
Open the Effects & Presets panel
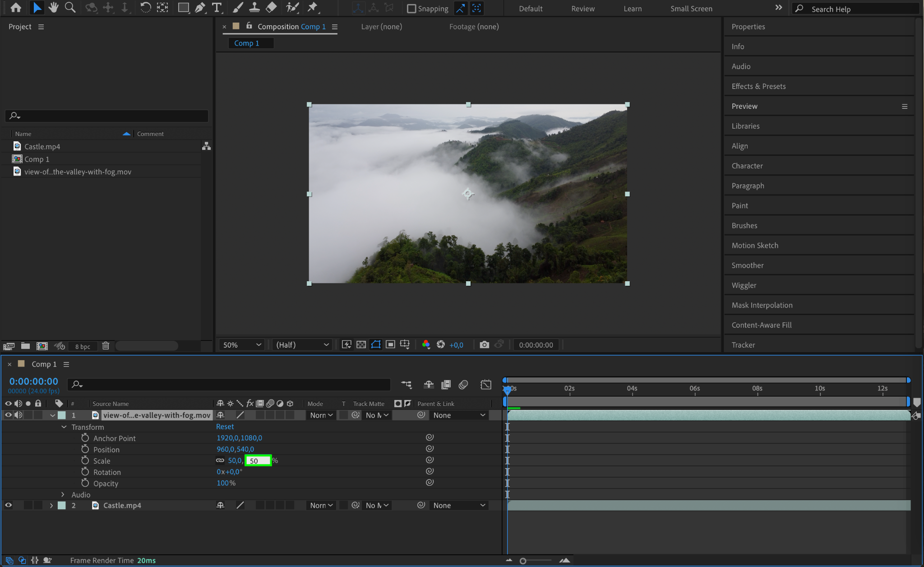click(x=758, y=86)
